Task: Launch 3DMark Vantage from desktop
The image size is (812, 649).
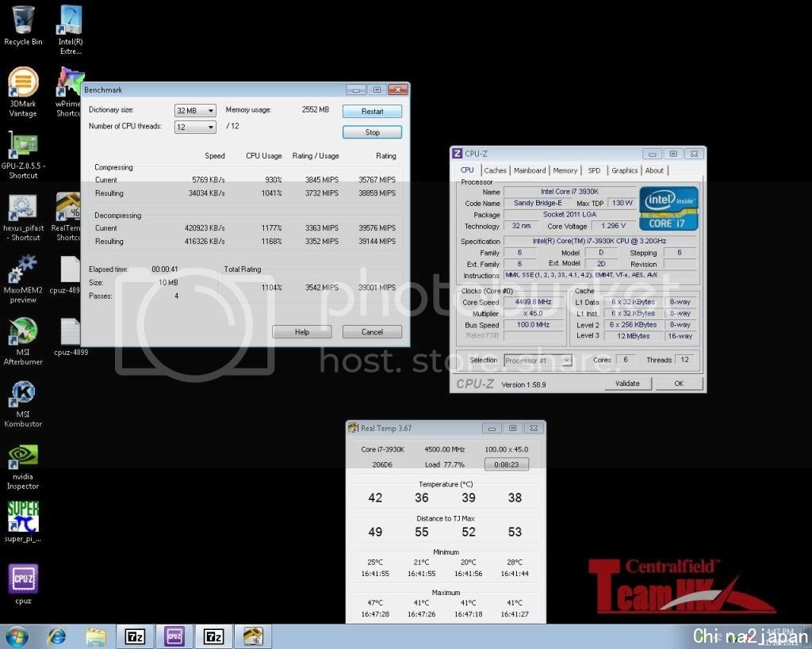Action: [23, 92]
